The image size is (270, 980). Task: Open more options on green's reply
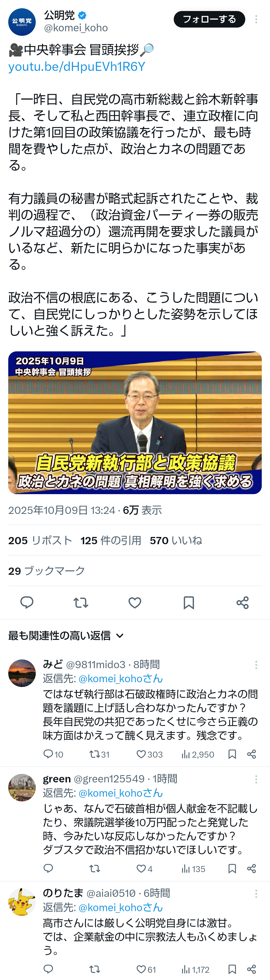(256, 779)
